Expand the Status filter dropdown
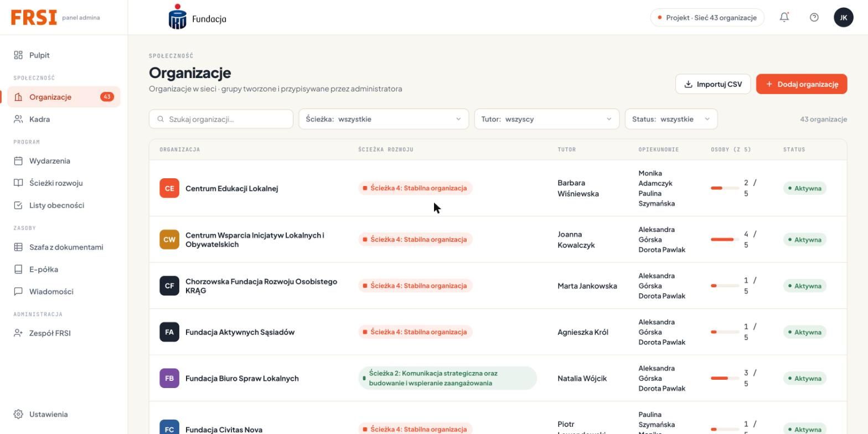 click(671, 119)
